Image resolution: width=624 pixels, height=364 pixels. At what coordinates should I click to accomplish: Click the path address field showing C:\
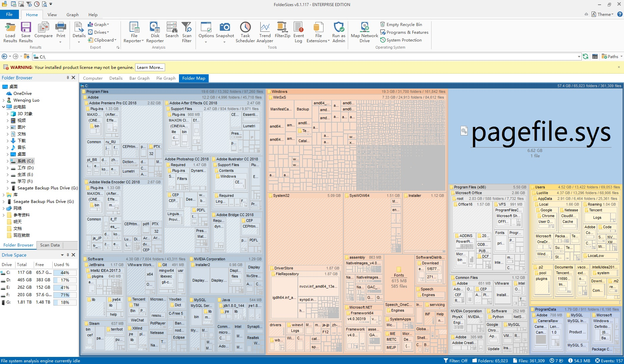(x=306, y=56)
